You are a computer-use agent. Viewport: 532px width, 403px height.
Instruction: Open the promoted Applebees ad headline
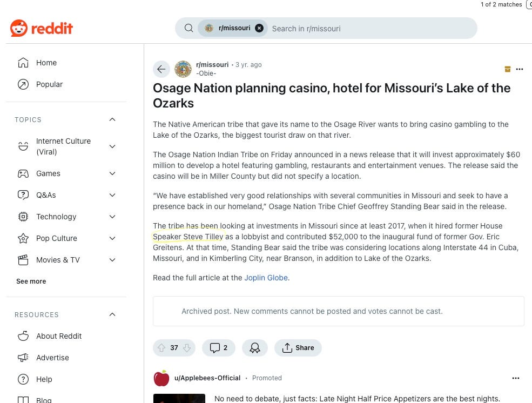pyautogui.click(x=357, y=399)
